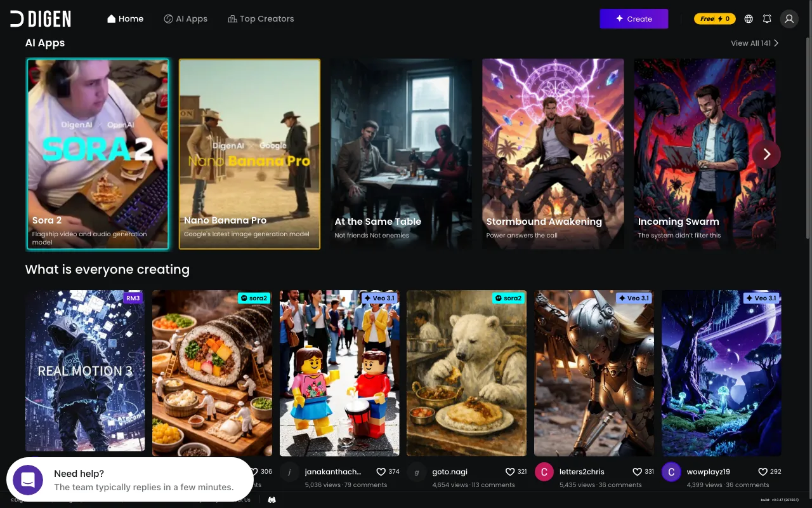This screenshot has width=812, height=508.
Task: Click the '4,654 views · 113 comments' text
Action: (473, 485)
